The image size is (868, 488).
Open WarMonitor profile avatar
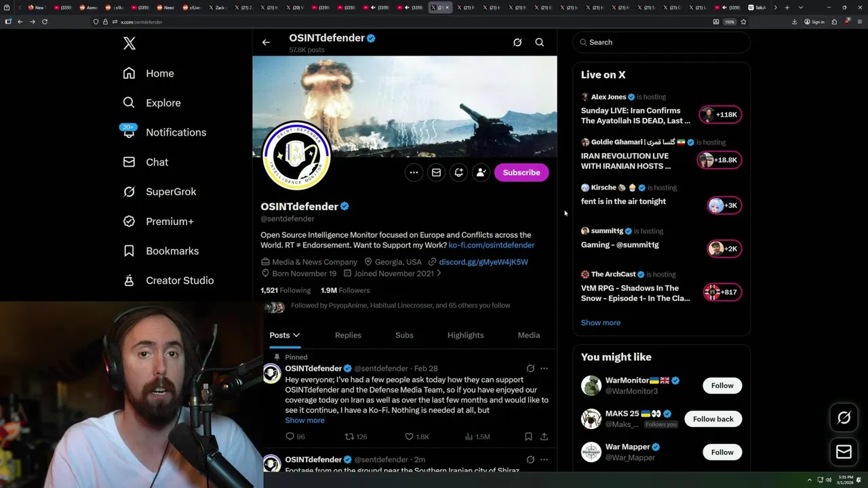point(591,386)
